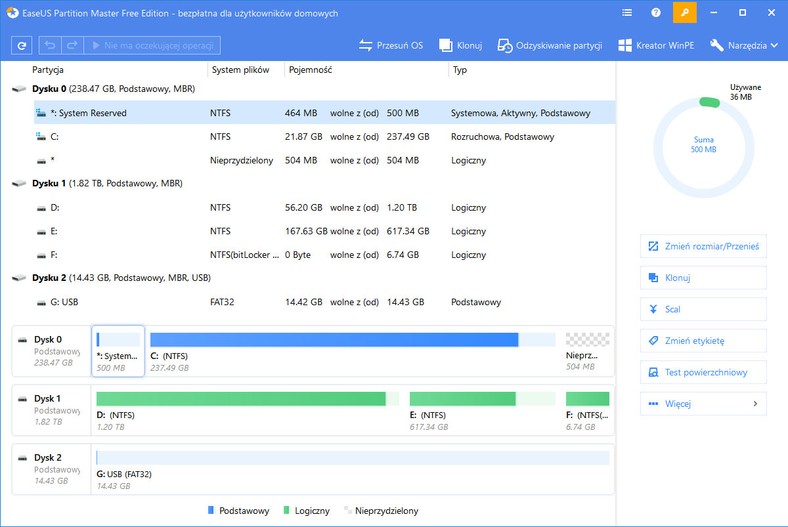Click the 'Nie ma oczekującej operacji' button
This screenshot has height=527, width=788.
tap(152, 46)
